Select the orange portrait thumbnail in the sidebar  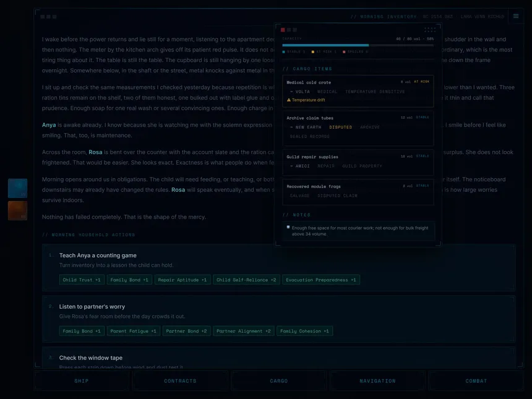pyautogui.click(x=18, y=210)
